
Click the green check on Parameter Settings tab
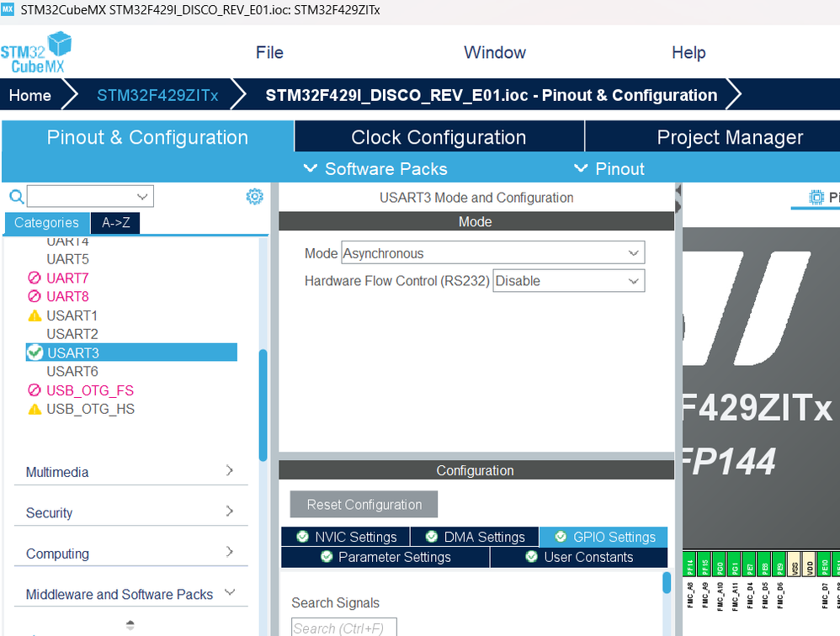327,557
